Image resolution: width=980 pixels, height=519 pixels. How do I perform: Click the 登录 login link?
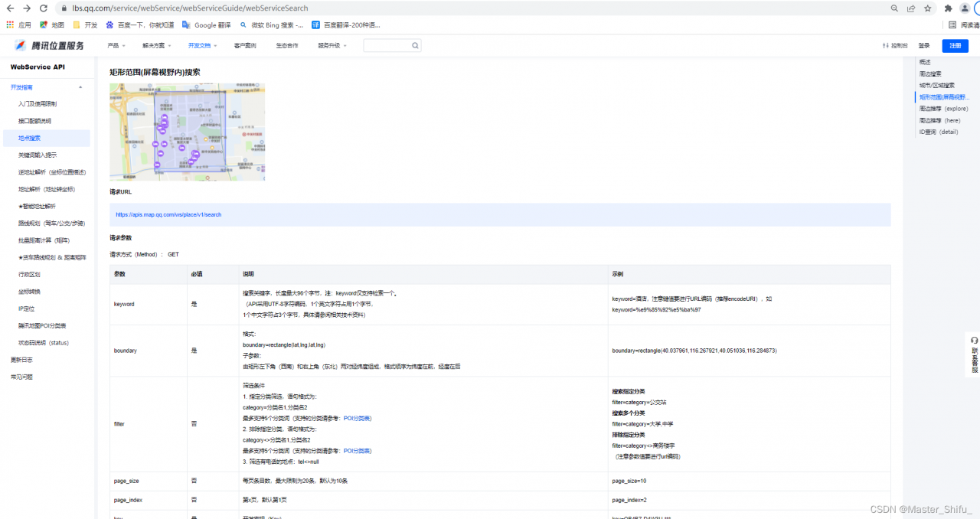click(x=924, y=45)
